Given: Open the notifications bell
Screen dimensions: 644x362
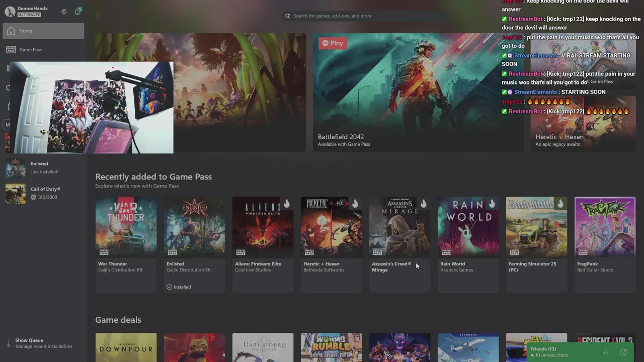Looking at the screenshot, I should coord(77,11).
